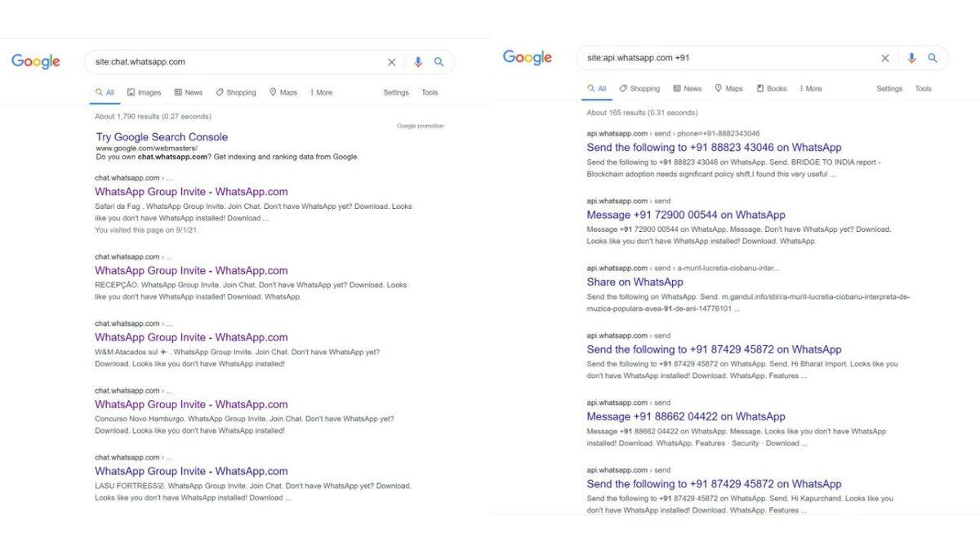Click the magnifying glass search icon on the left page
The height and width of the screenshot is (551, 980).
click(x=439, y=61)
